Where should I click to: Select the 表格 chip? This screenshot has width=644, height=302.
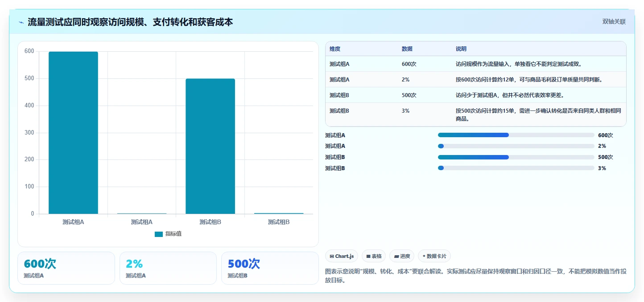(x=374, y=256)
